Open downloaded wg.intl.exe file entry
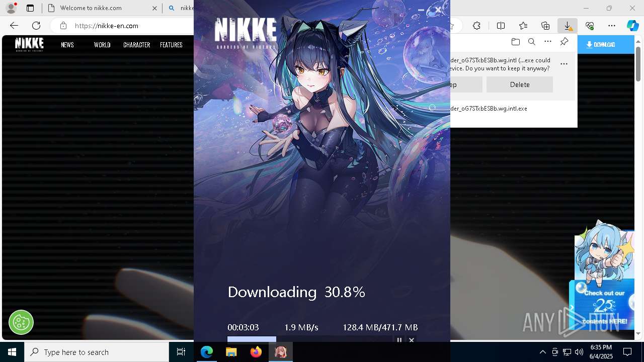 [x=489, y=109]
